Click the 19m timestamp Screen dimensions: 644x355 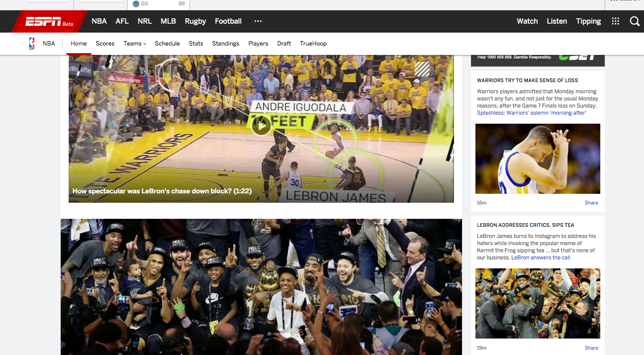click(482, 348)
